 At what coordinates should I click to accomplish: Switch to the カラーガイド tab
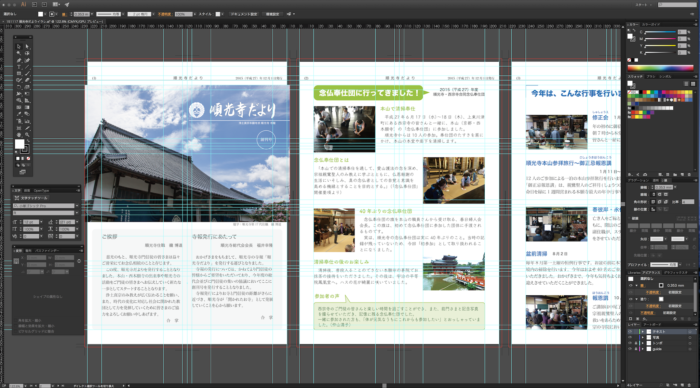(x=651, y=25)
